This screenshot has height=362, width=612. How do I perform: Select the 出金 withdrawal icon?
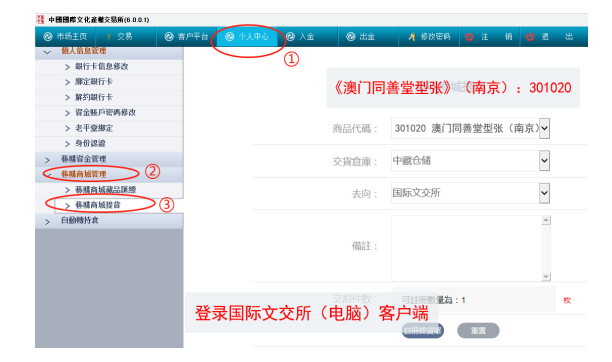(351, 37)
